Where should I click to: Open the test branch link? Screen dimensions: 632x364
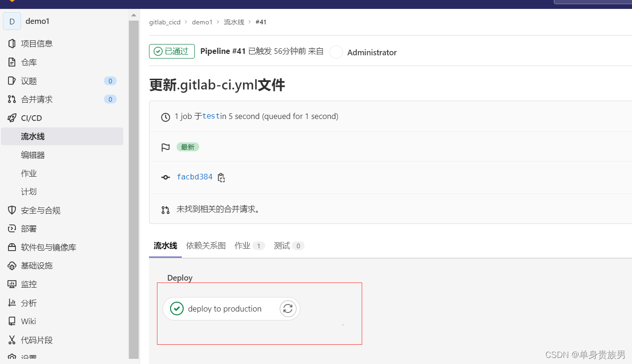tap(211, 116)
